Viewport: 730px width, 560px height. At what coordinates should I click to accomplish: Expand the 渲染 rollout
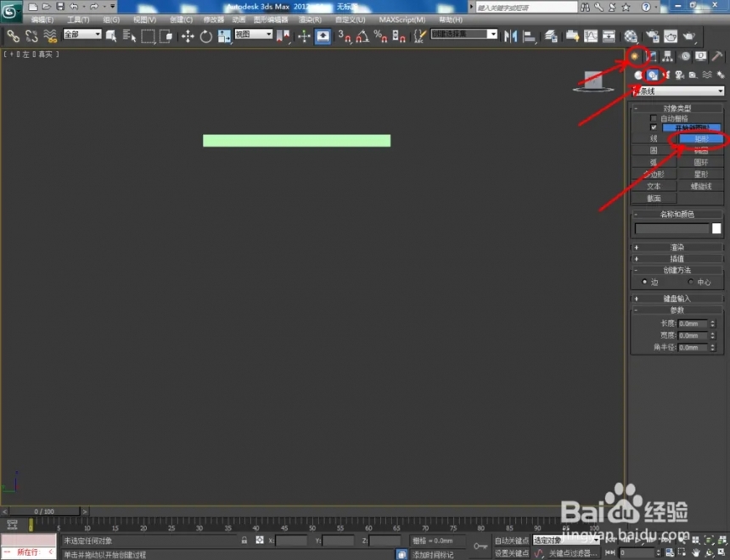pos(677,247)
